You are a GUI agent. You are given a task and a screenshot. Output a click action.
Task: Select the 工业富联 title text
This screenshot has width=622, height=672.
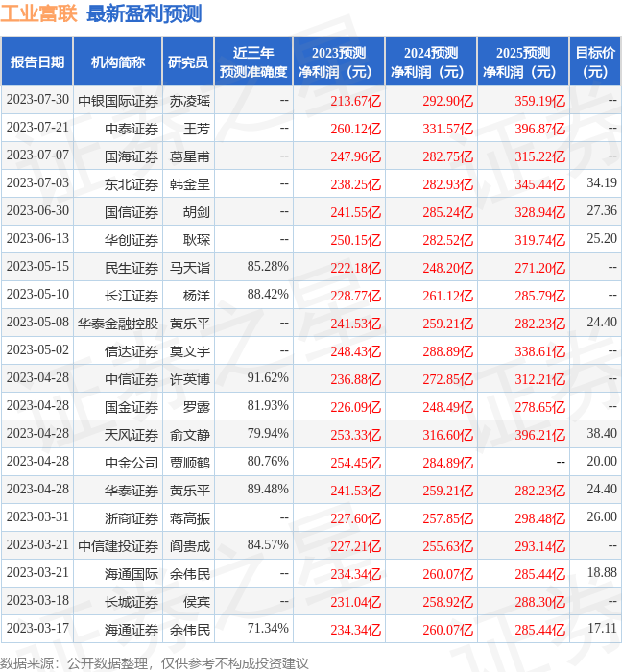point(38,13)
